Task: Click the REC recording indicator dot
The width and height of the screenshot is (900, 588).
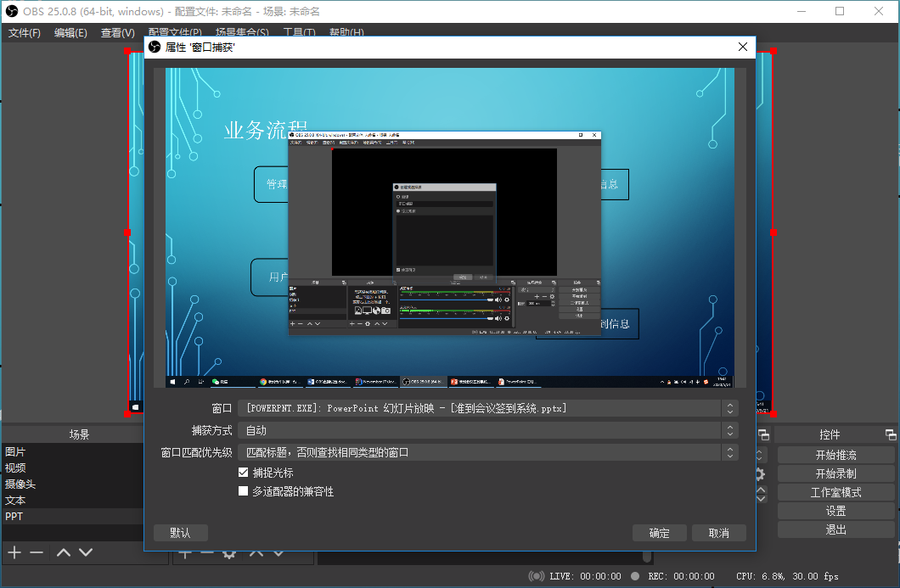Action: coord(635,576)
